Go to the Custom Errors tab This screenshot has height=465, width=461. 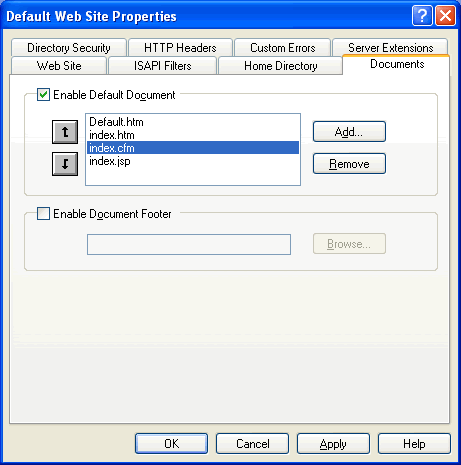(283, 48)
